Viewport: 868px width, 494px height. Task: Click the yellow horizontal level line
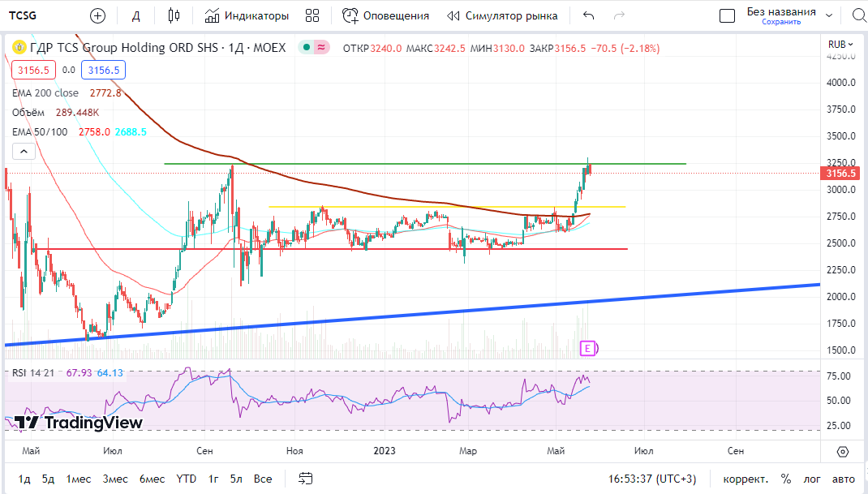[447, 207]
